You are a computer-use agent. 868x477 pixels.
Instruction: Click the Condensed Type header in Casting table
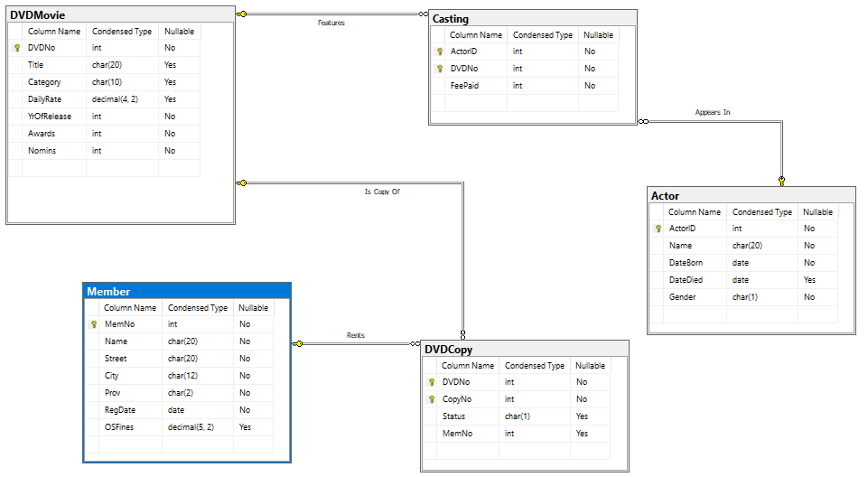click(x=543, y=35)
